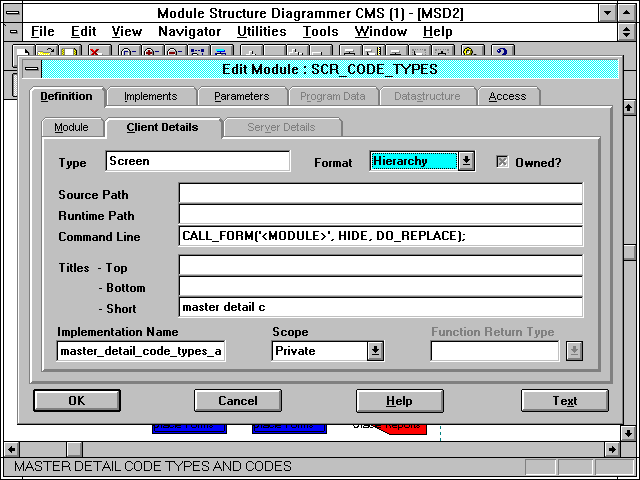Click the red X delete toolbar icon
Screen dimensions: 640x480
pyautogui.click(x=96, y=52)
